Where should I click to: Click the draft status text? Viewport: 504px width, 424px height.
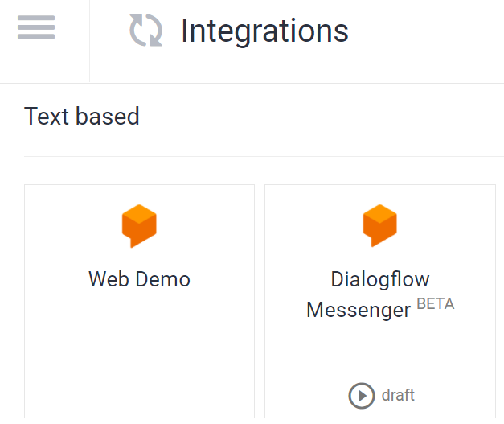pyautogui.click(x=398, y=395)
